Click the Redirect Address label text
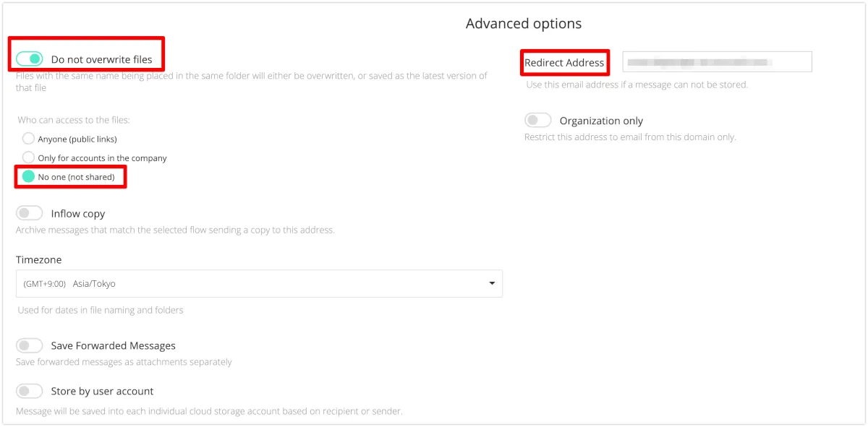Screen dimensions: 868x427 564,63
